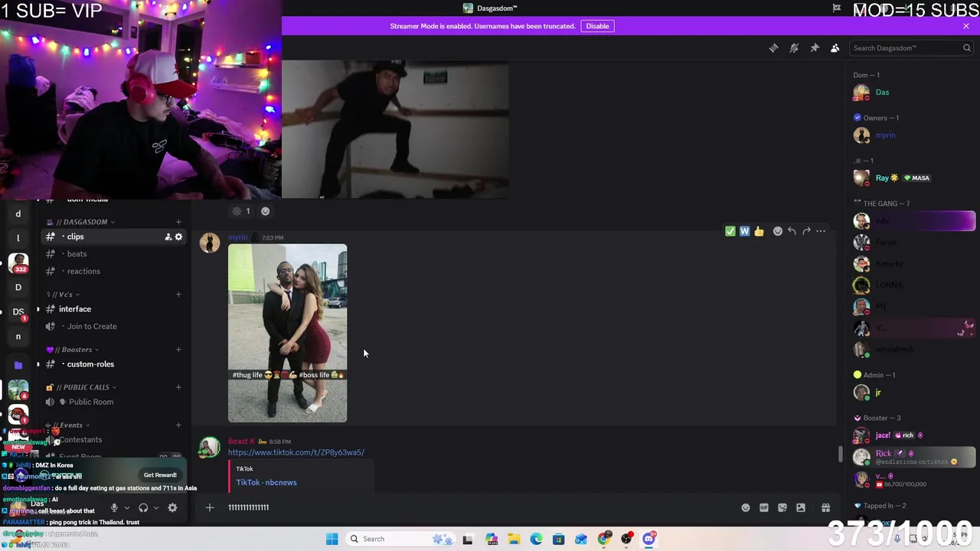Collapse the Boosters category
The image size is (980, 551).
(x=73, y=350)
